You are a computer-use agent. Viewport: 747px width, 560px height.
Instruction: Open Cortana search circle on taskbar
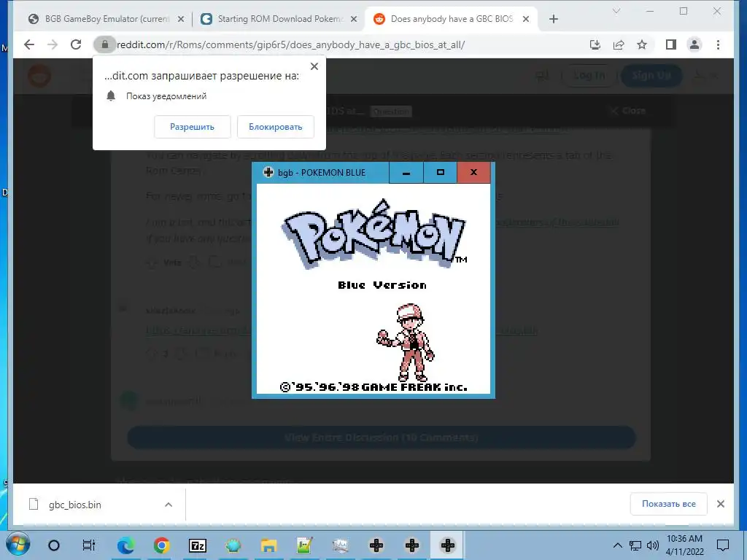point(54,545)
